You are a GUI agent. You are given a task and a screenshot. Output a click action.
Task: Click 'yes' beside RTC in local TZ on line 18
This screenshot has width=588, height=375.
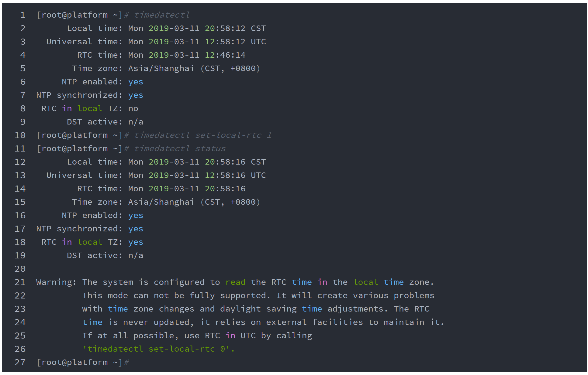pyautogui.click(x=136, y=242)
